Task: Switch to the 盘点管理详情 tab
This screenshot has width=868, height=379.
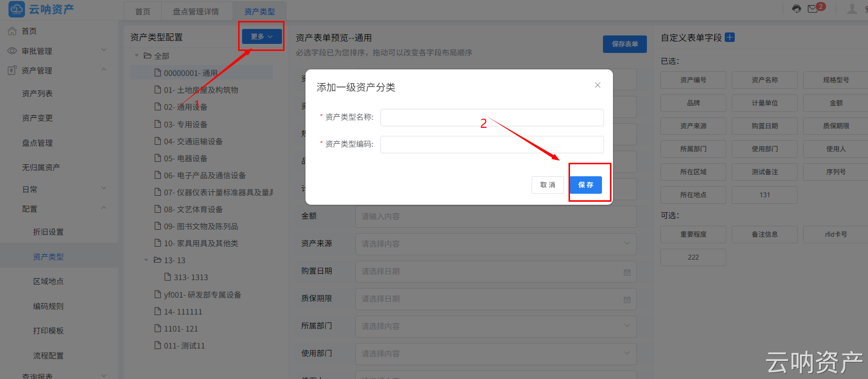Action: coord(196,11)
